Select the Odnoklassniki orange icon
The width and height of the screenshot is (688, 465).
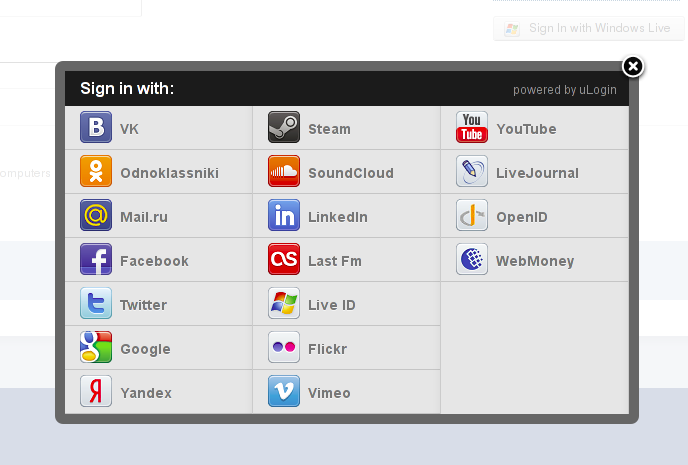click(96, 172)
